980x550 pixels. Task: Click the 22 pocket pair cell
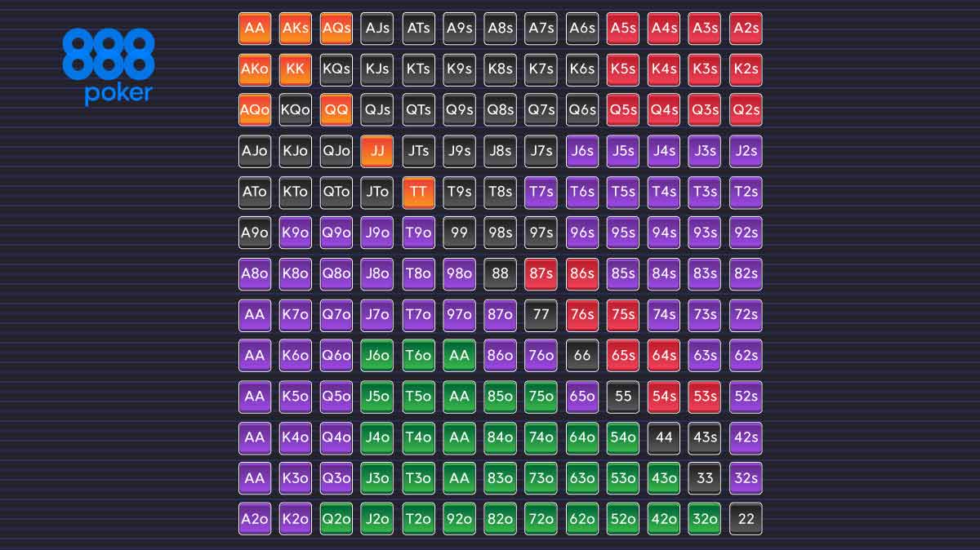click(746, 519)
